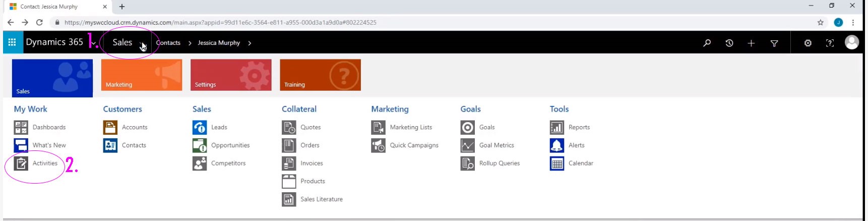Open advanced find filter icon
Image resolution: width=868 pixels, height=221 pixels.
774,43
